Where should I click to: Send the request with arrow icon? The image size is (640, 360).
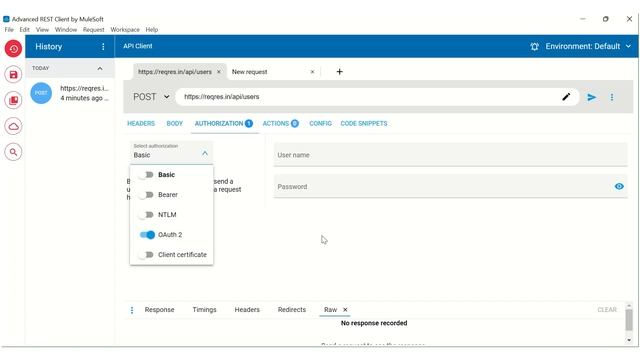tap(591, 97)
